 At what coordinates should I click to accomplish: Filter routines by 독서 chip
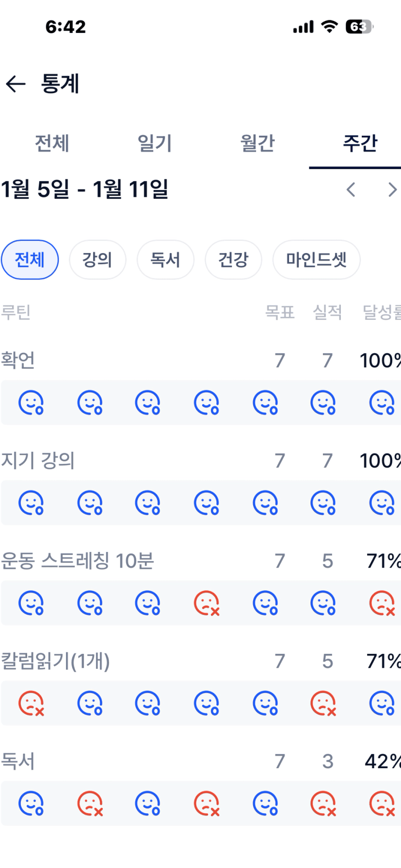point(165,260)
